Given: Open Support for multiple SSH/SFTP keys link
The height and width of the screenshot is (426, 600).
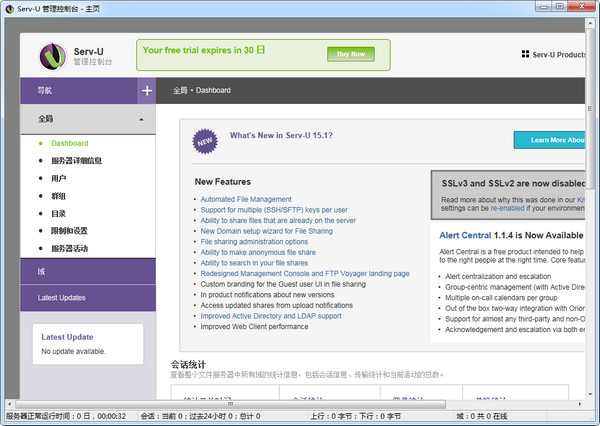Looking at the screenshot, I should pos(274,210).
